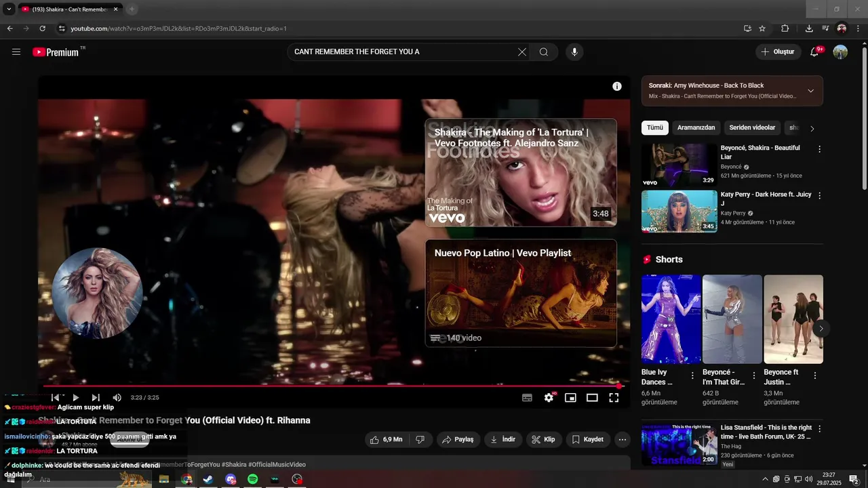Viewport: 868px width, 488px height.
Task: Download video with İndir button
Action: (502, 439)
